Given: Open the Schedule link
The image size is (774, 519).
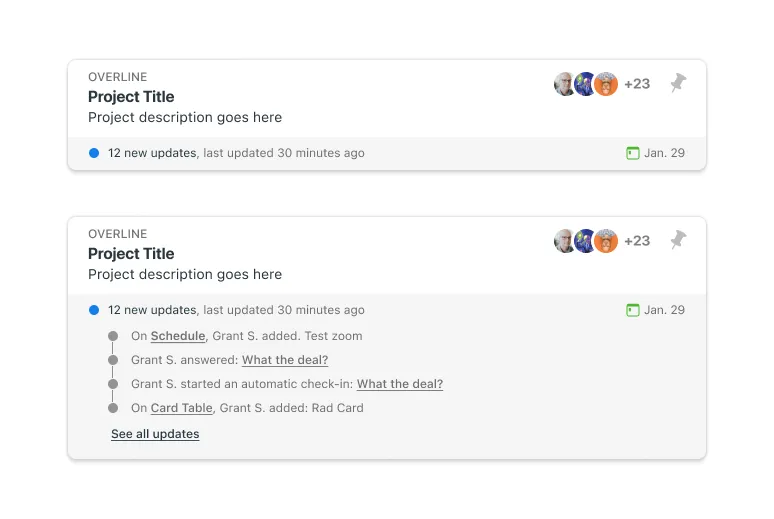Looking at the screenshot, I should coord(178,336).
